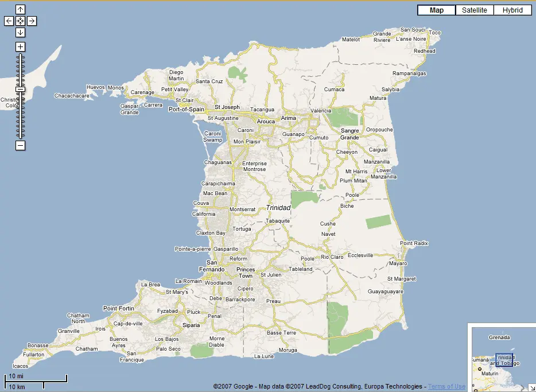The width and height of the screenshot is (536, 392).
Task: Zoom in with the plus button
Action: coord(21,46)
